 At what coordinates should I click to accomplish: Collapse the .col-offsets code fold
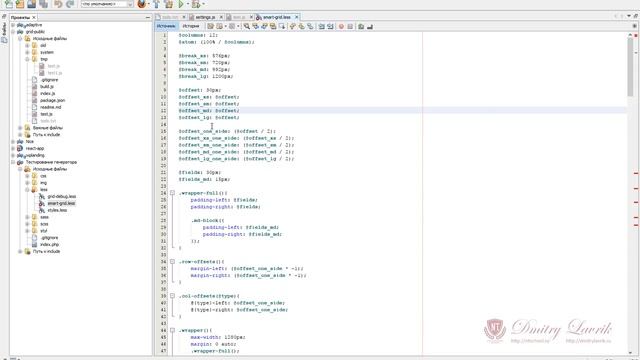[x=172, y=296]
